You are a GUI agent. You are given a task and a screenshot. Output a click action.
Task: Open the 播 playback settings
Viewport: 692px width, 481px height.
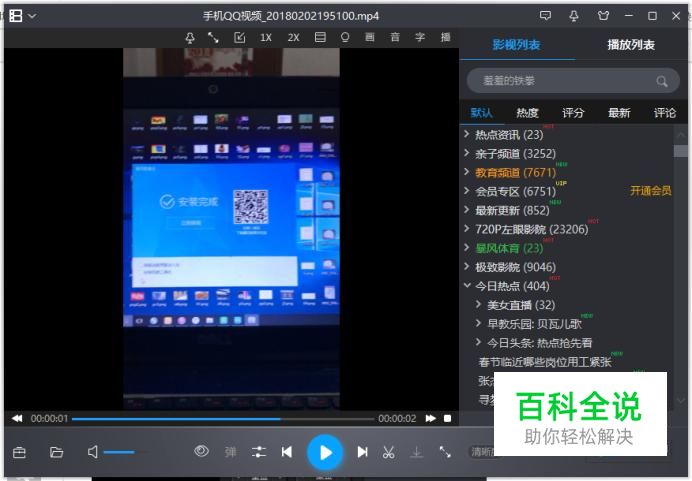click(445, 37)
